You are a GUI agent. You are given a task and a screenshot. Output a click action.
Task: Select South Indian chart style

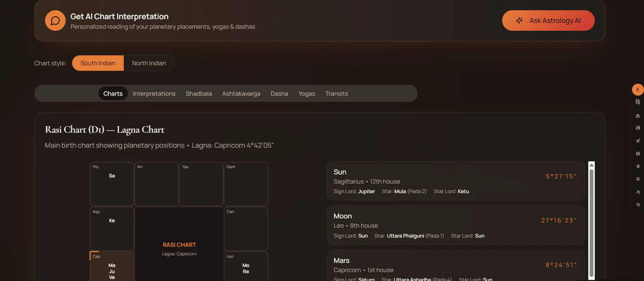[98, 63]
